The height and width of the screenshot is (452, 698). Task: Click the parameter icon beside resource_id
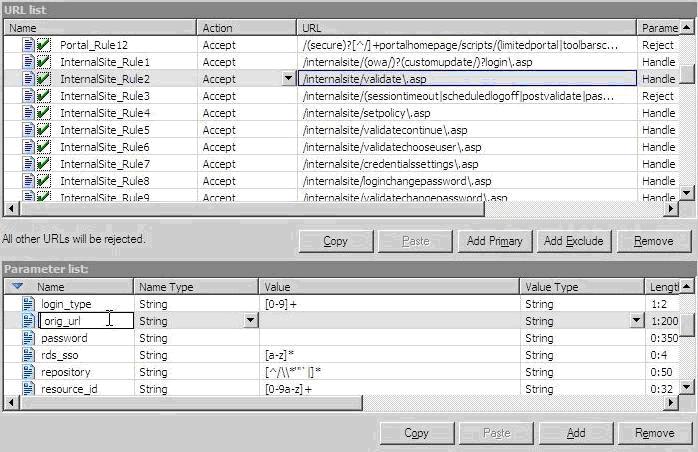tap(28, 388)
